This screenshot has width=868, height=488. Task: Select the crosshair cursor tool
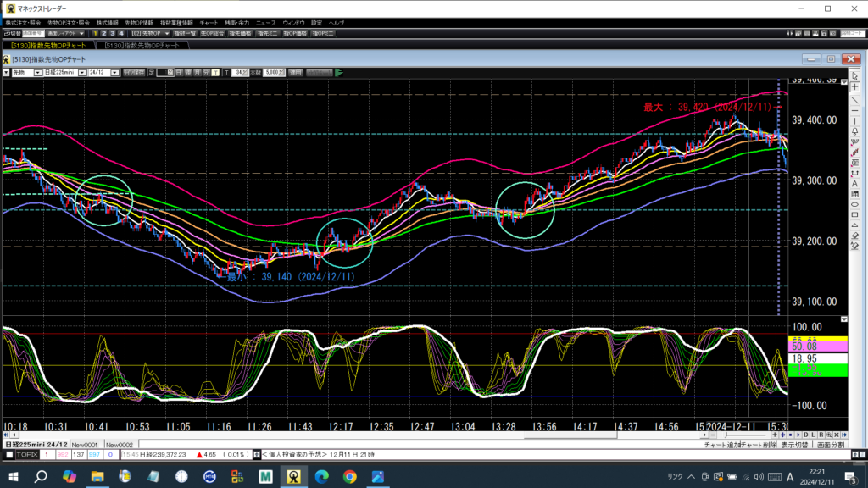[x=854, y=87]
